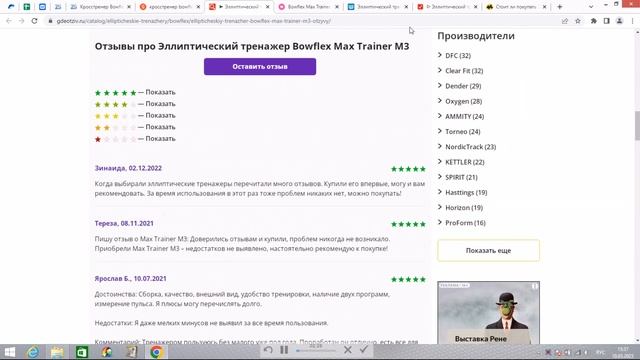Click reviewer name 'Зинаида, 02.12.2022'
640x360 pixels.
click(x=128, y=168)
